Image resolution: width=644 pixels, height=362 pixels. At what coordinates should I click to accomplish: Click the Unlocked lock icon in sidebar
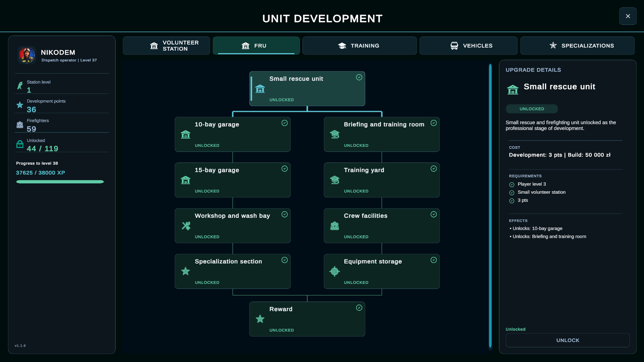pos(20,144)
